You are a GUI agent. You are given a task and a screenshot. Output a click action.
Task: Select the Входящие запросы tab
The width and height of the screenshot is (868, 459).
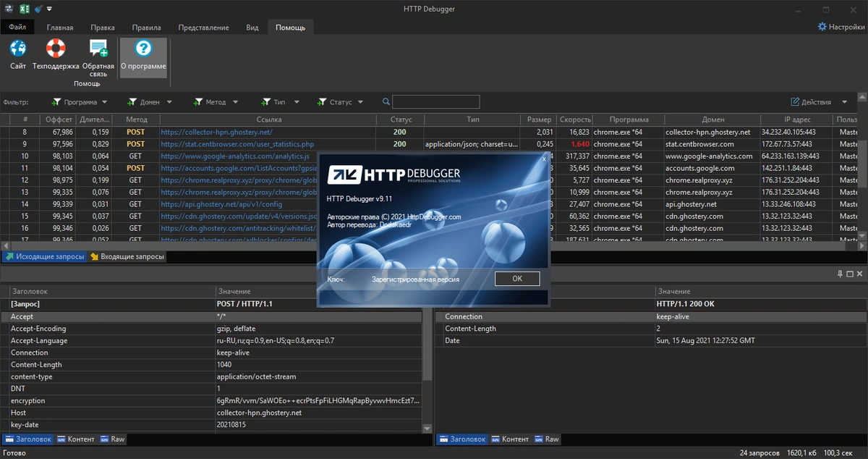(127, 256)
